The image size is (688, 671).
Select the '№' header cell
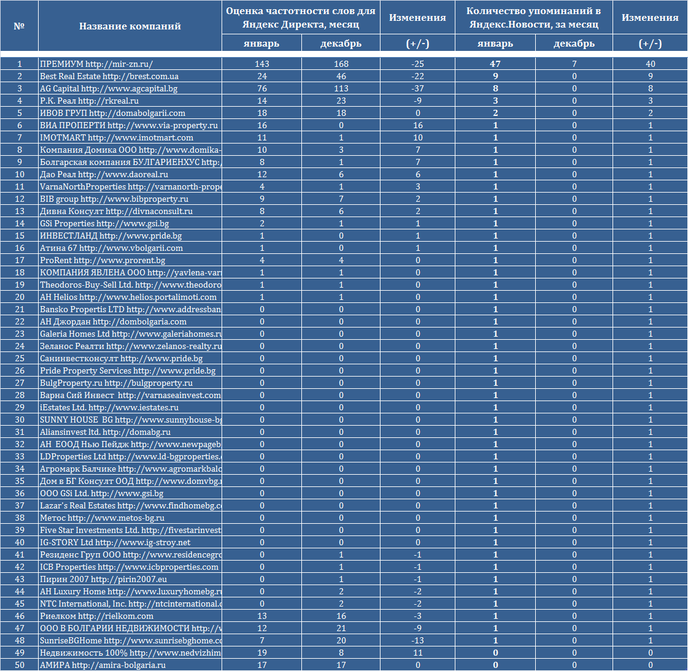(19, 26)
